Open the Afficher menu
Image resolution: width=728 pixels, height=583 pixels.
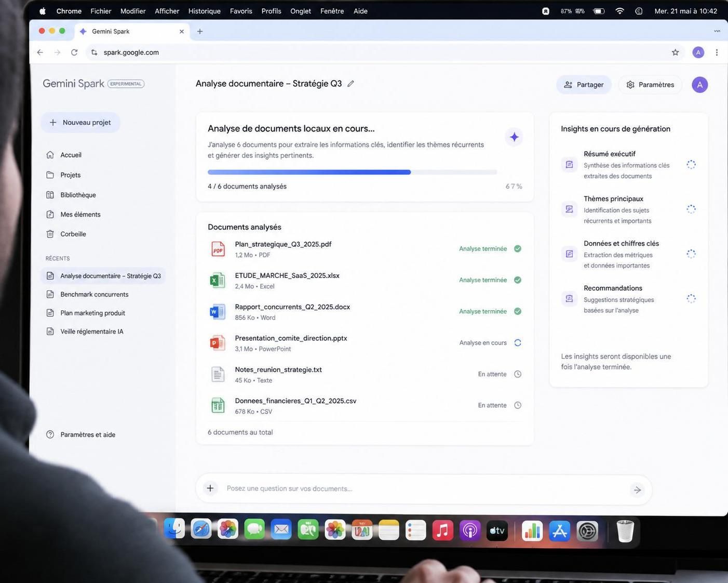tap(167, 11)
